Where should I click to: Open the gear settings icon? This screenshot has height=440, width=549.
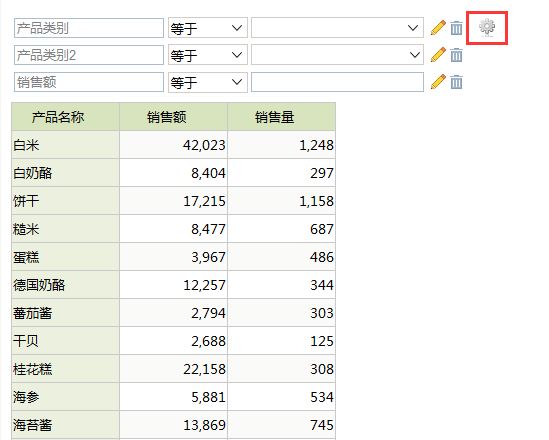pos(487,28)
